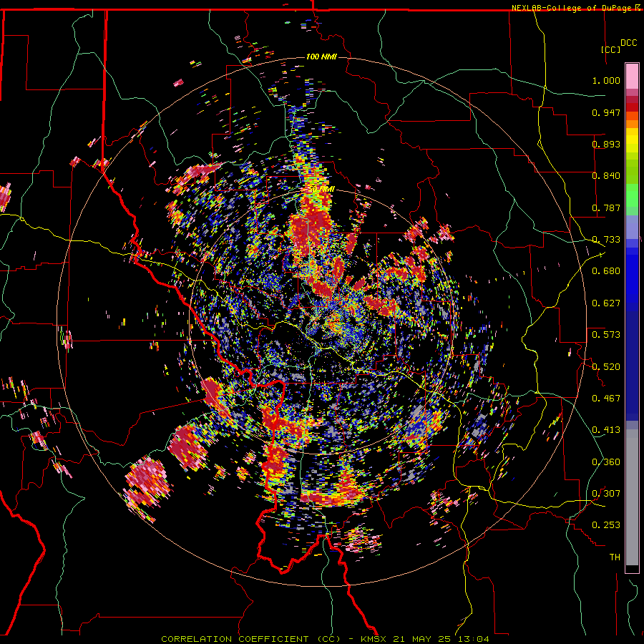Viewport: 644px width, 644px height.
Task: Click the 0.520 scale value
Action: pos(606,367)
